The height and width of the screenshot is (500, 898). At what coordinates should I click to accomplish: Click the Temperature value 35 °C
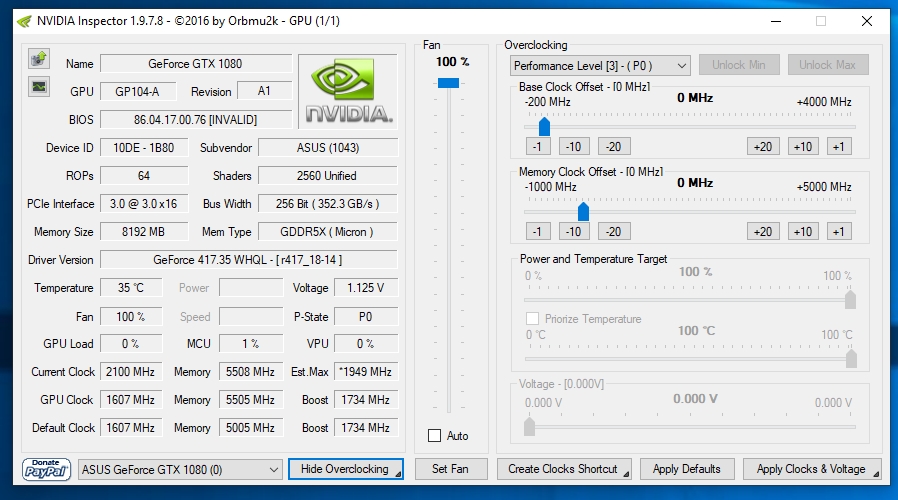tap(131, 288)
